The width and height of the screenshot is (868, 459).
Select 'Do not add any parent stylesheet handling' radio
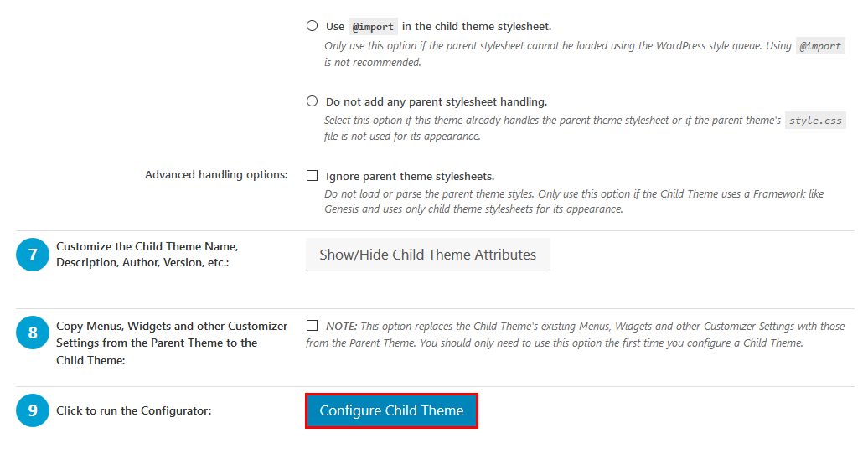(313, 101)
